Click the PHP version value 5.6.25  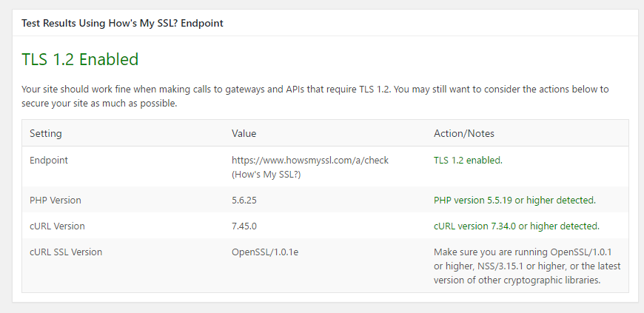[246, 201]
